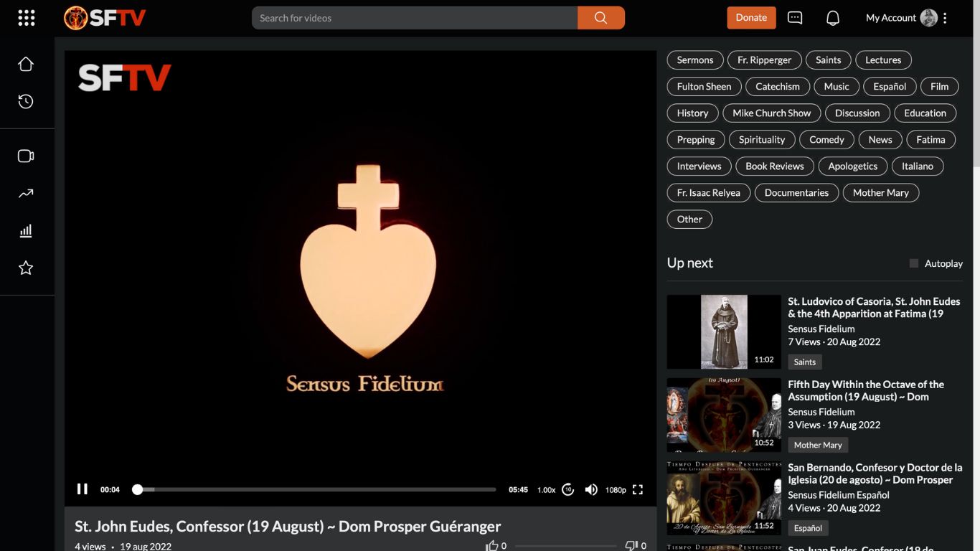Open the trending arrow icon in sidebar
980x551 pixels.
coord(26,194)
